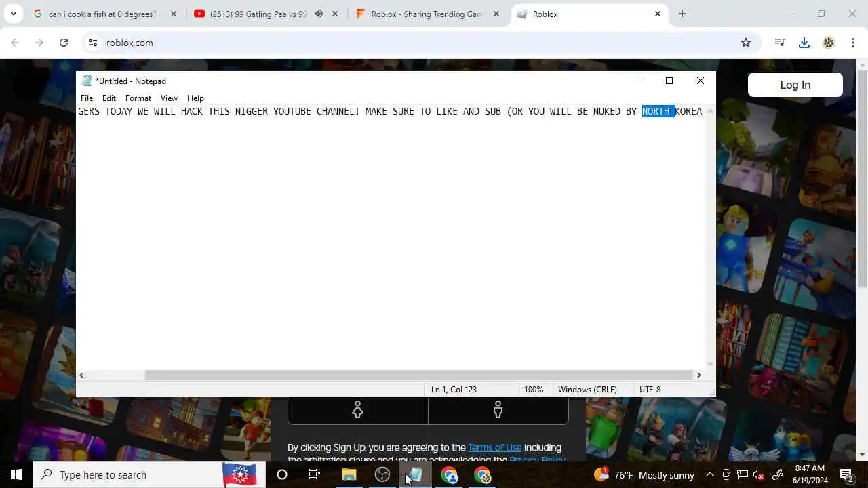Click Notepad vertical scroll down arrow
This screenshot has height=488, width=868.
click(x=710, y=364)
